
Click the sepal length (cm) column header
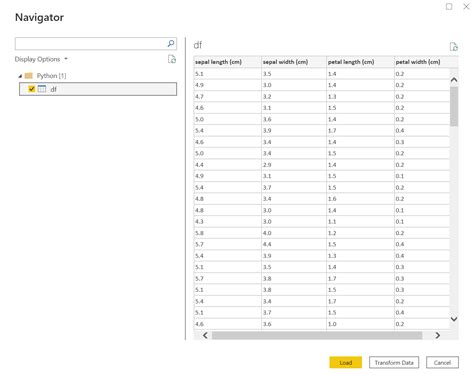tap(228, 62)
